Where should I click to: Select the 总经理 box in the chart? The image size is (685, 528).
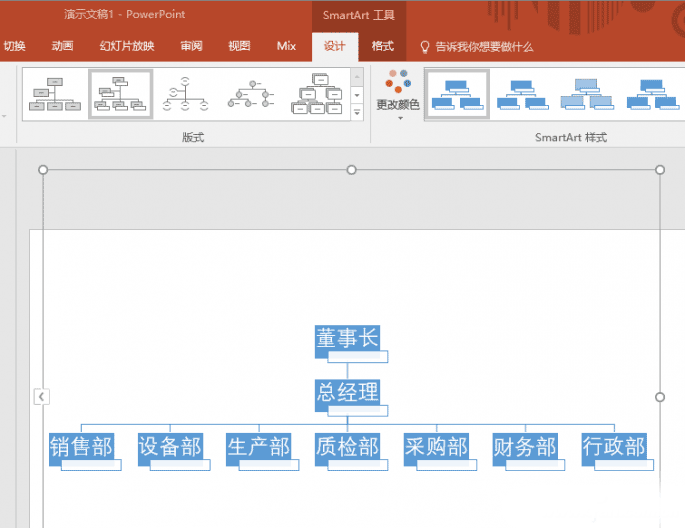click(347, 392)
